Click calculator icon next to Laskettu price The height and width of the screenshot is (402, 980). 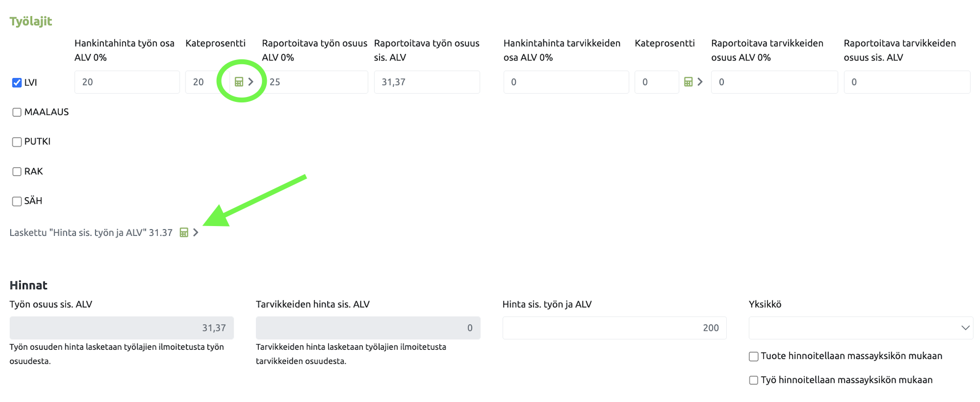(x=184, y=233)
